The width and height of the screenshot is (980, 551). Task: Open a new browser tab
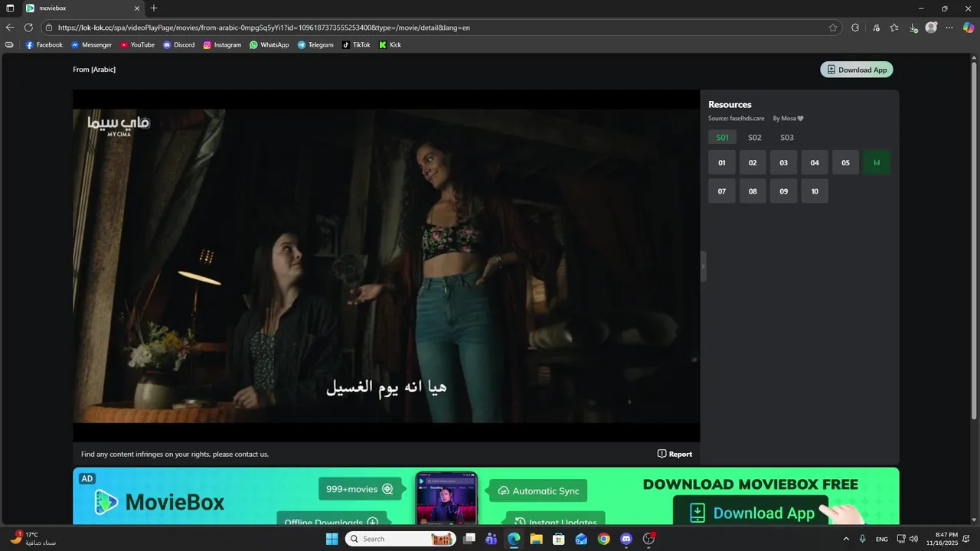tap(154, 8)
